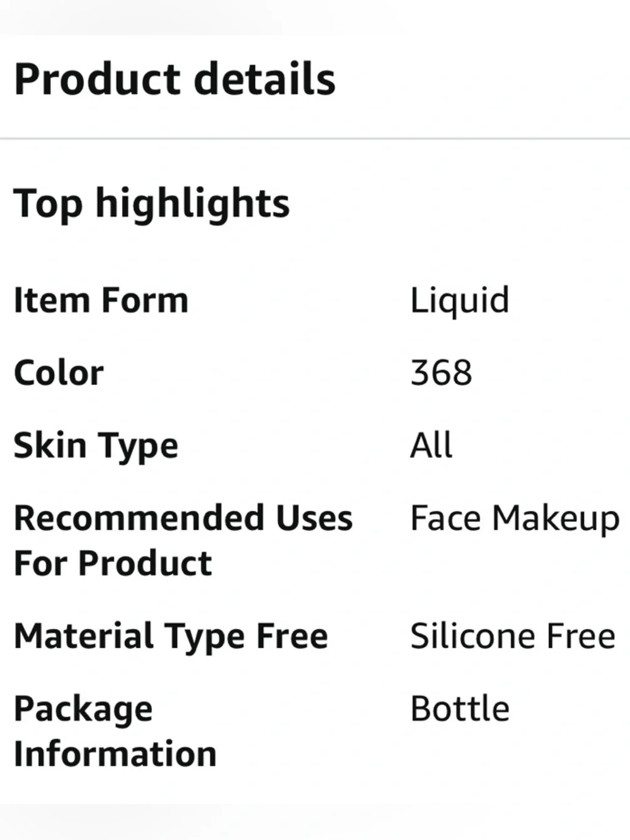Click the Skin Type label

coord(96,447)
